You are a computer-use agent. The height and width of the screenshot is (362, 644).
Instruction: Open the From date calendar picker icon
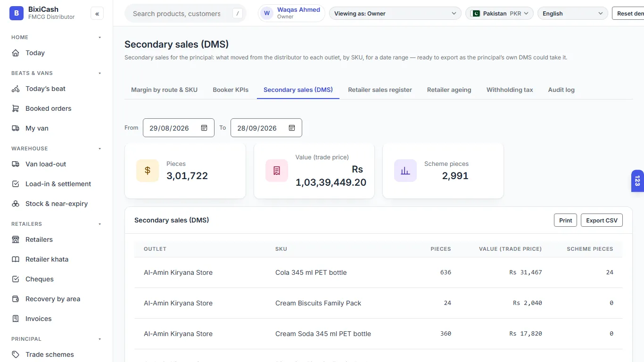pos(204,128)
